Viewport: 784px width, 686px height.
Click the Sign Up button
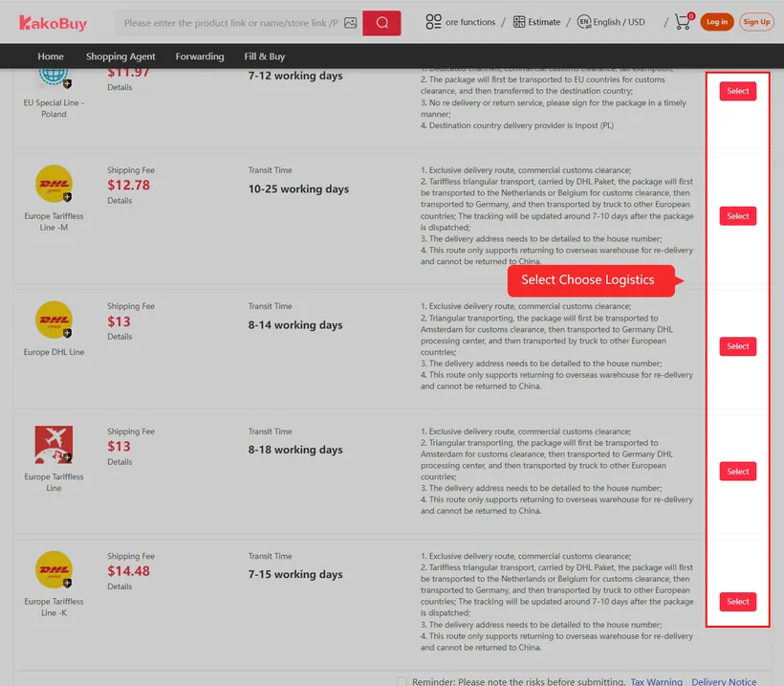[756, 21]
